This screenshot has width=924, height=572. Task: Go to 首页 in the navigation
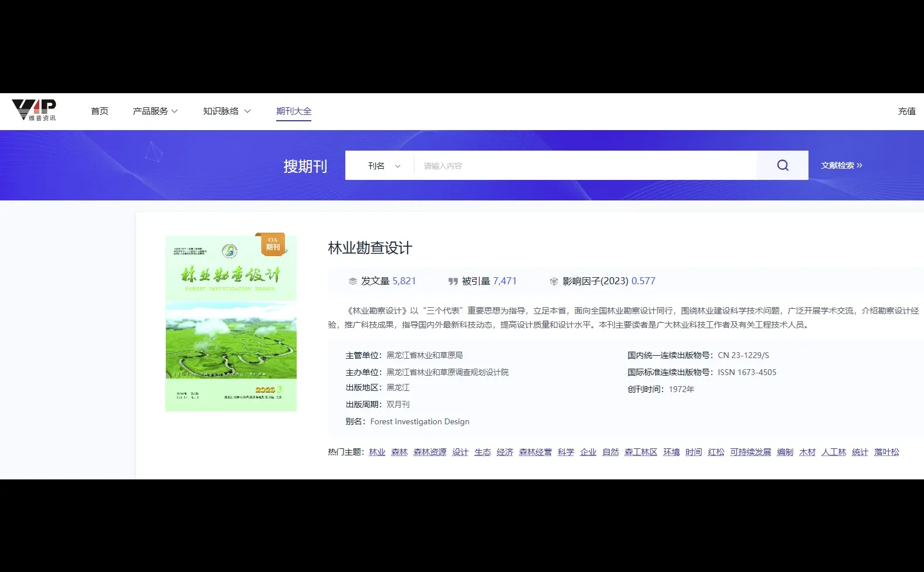point(100,111)
